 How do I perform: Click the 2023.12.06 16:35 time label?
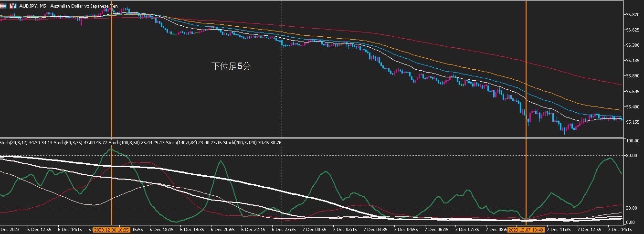(x=111, y=230)
